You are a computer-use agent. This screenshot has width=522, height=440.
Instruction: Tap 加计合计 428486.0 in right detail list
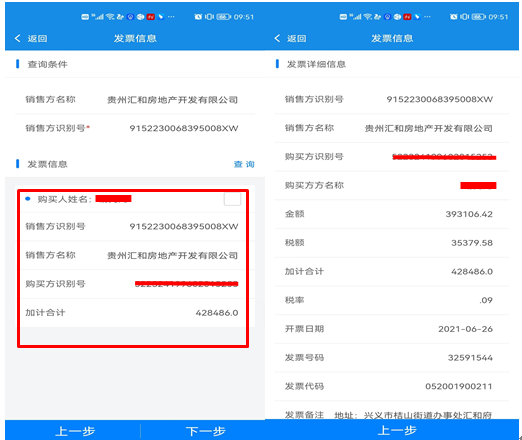click(472, 271)
